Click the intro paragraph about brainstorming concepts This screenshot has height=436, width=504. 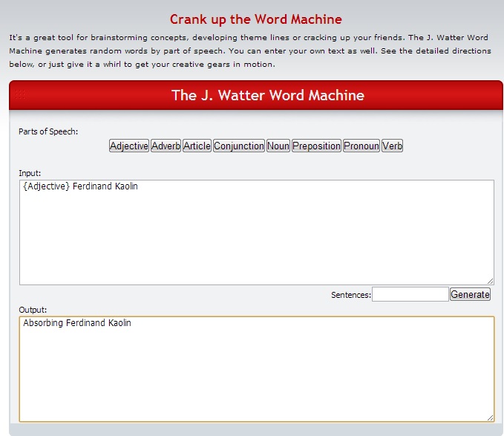(250, 51)
